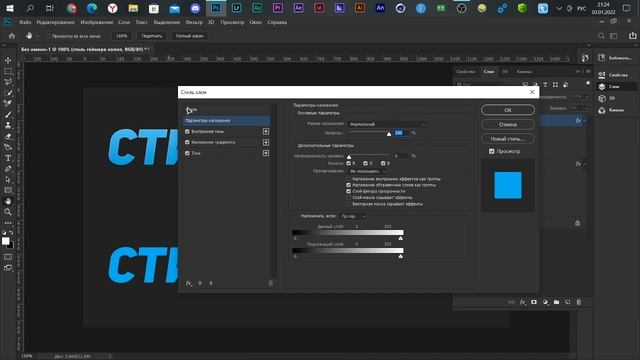The image size is (640, 360).
Task: Toggle the Inner Shadow effect checkbox
Action: [187, 131]
